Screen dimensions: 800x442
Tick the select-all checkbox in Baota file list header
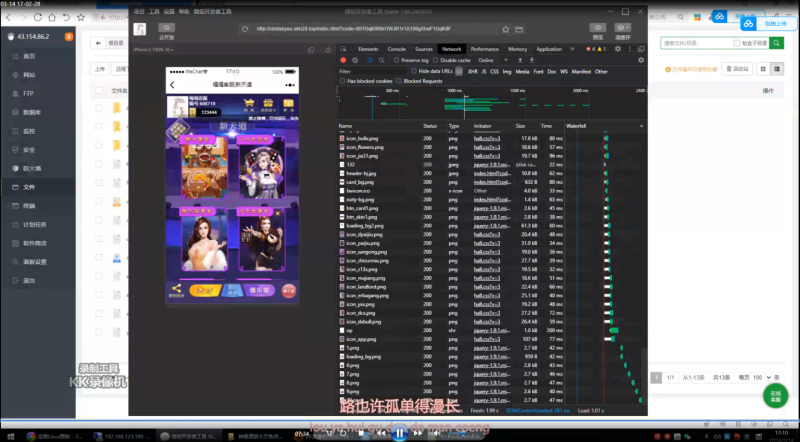pyautogui.click(x=98, y=91)
